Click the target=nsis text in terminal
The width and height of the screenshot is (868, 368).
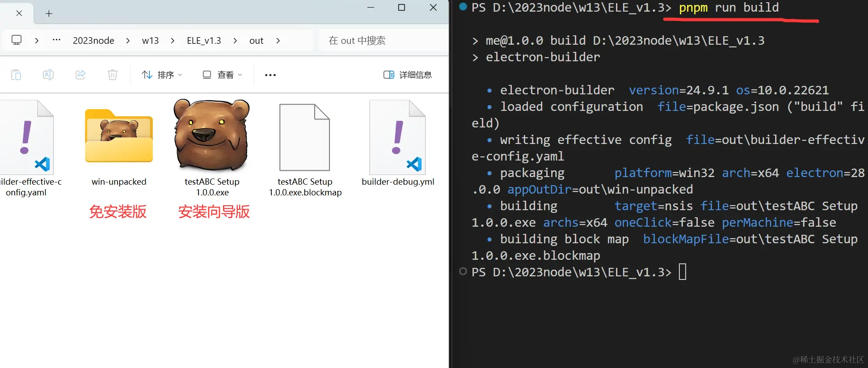[653, 206]
